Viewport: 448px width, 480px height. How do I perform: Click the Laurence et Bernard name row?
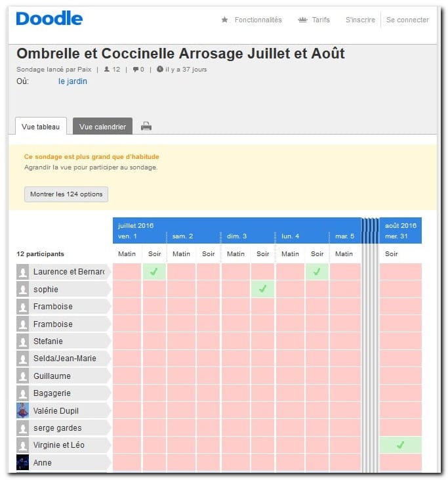pos(64,272)
